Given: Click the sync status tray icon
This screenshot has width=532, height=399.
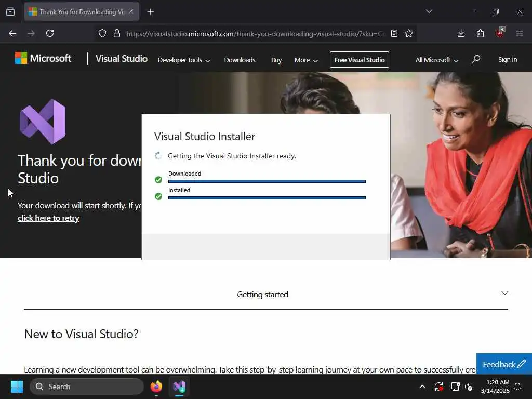Looking at the screenshot, I should point(438,387).
